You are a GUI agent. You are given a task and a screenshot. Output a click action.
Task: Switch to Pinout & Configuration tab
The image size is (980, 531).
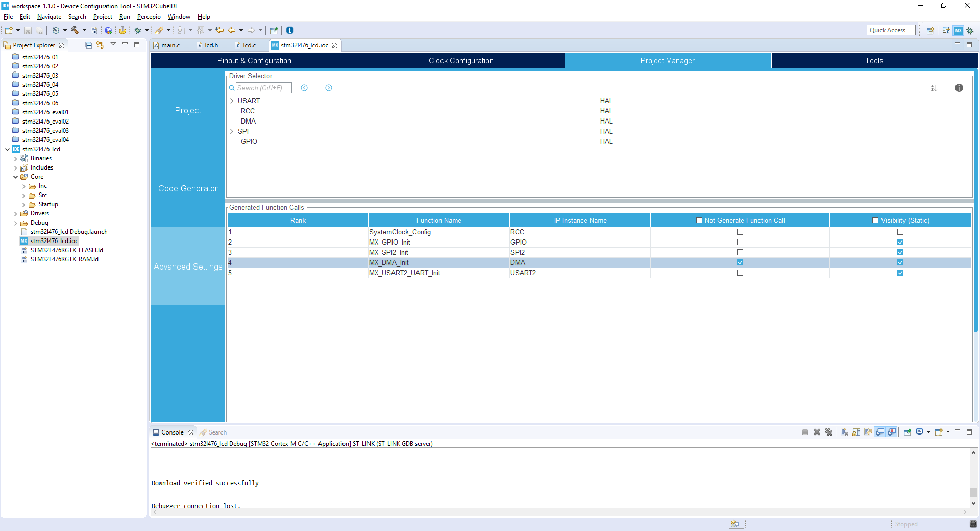tap(254, 60)
